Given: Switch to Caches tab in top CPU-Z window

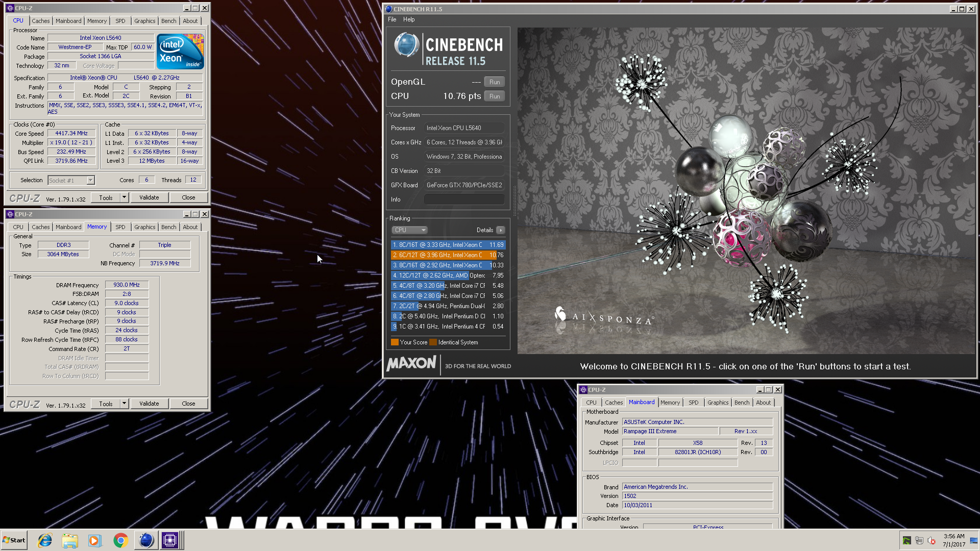Looking at the screenshot, I should coord(41,21).
